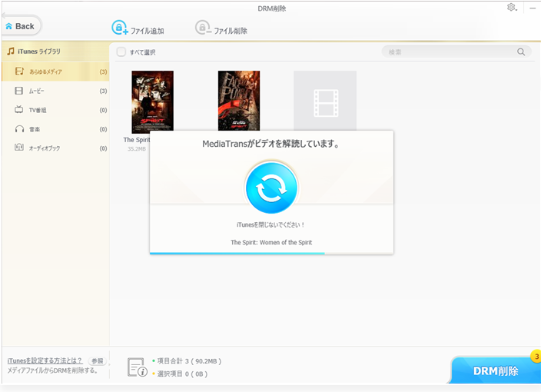Click the file info document icon
The height and width of the screenshot is (392, 541).
point(138,367)
